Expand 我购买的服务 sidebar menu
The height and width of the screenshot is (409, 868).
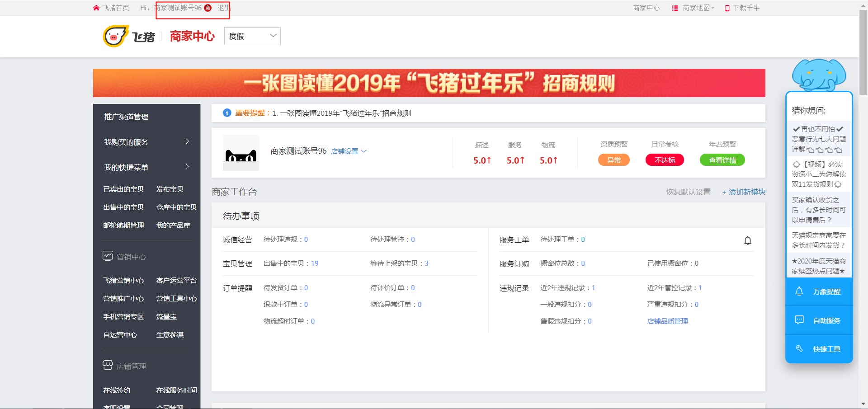(146, 142)
